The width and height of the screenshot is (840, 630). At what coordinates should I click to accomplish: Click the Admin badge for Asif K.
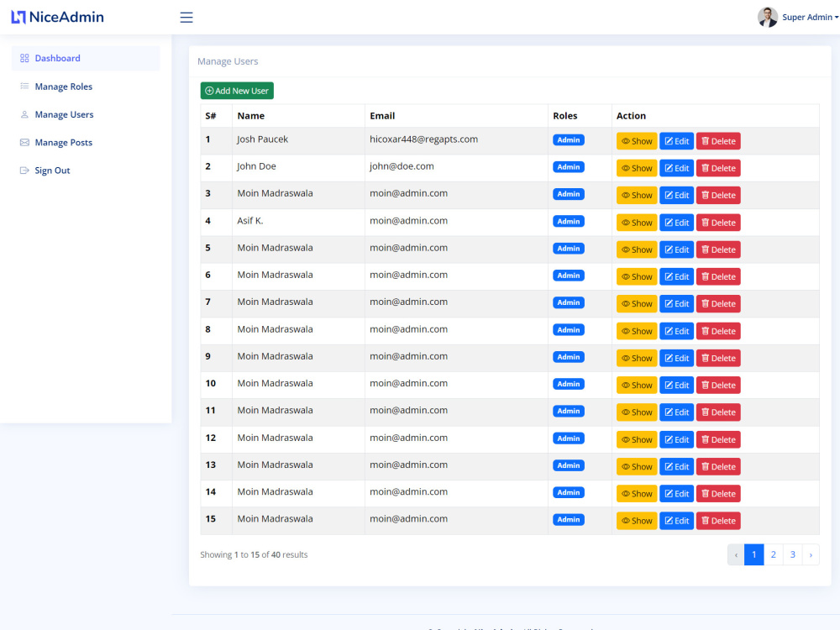(569, 221)
